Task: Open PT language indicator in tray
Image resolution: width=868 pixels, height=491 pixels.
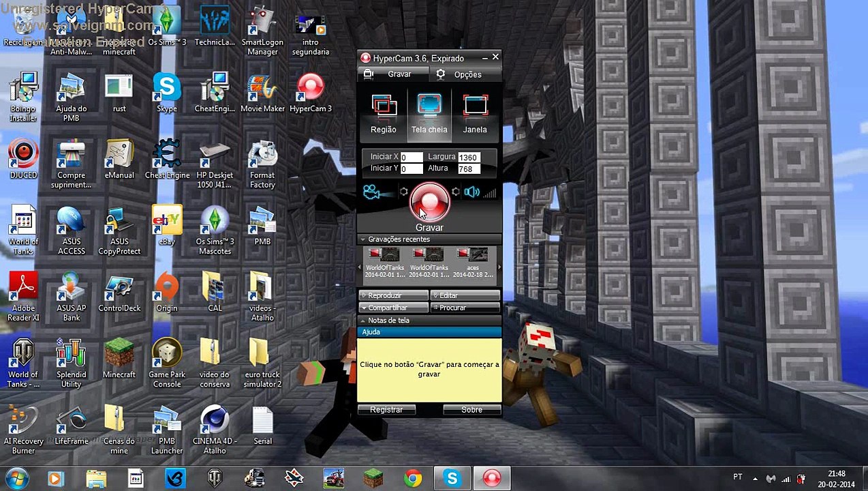Action: [738, 477]
